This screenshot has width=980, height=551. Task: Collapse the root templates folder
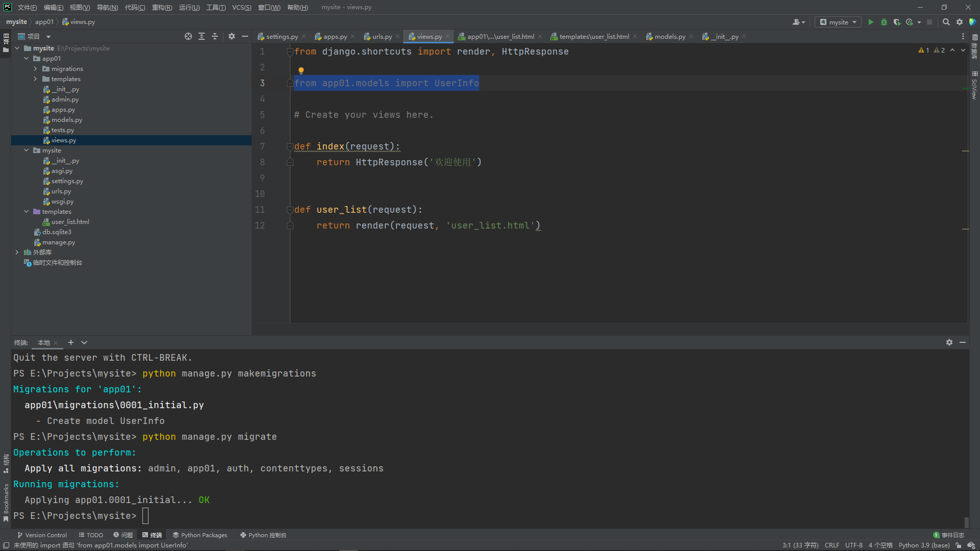27,211
